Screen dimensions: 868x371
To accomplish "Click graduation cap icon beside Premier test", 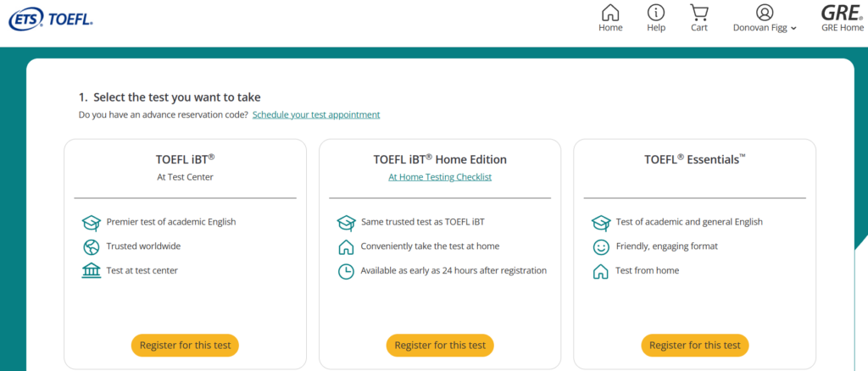I will pyautogui.click(x=91, y=223).
